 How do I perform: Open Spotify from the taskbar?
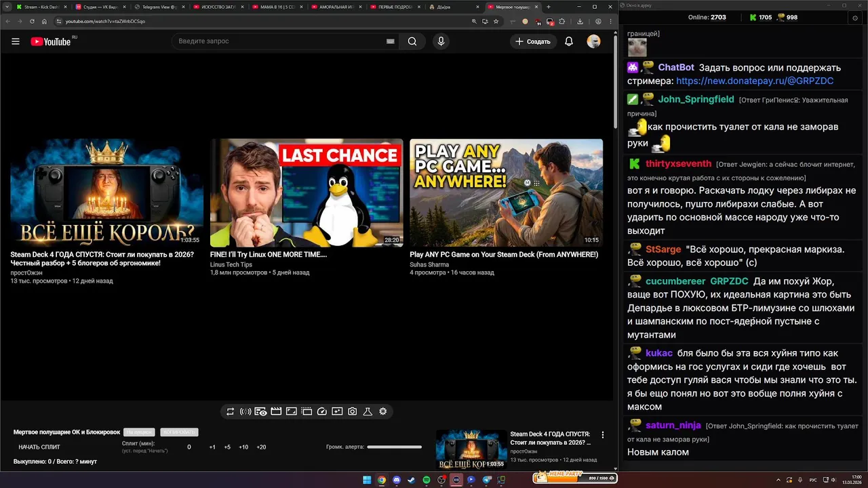tap(427, 480)
